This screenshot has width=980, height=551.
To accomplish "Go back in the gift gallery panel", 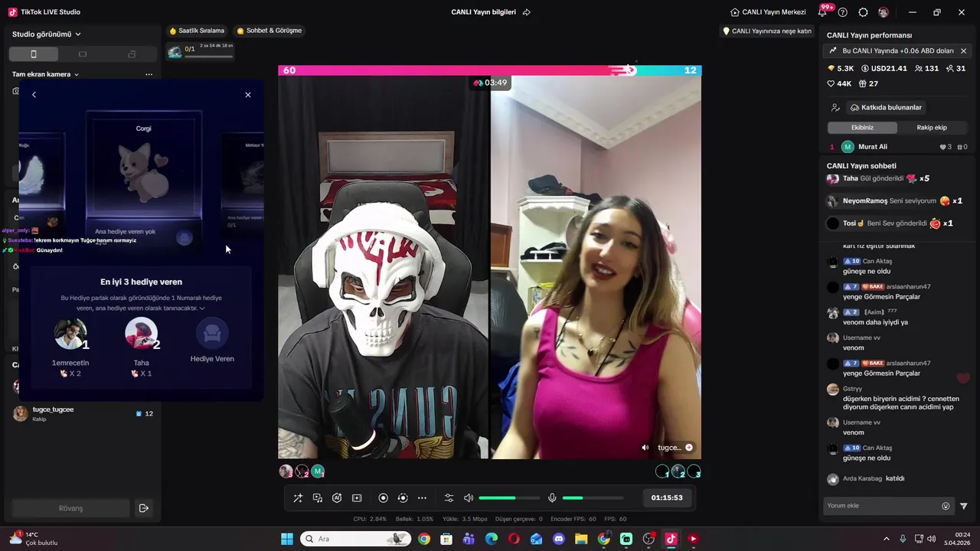I will 34,95.
